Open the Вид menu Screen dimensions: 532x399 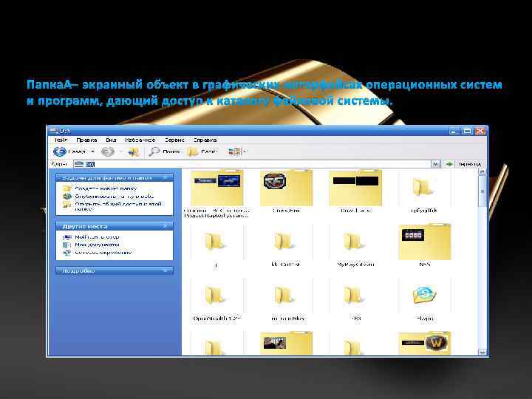111,140
